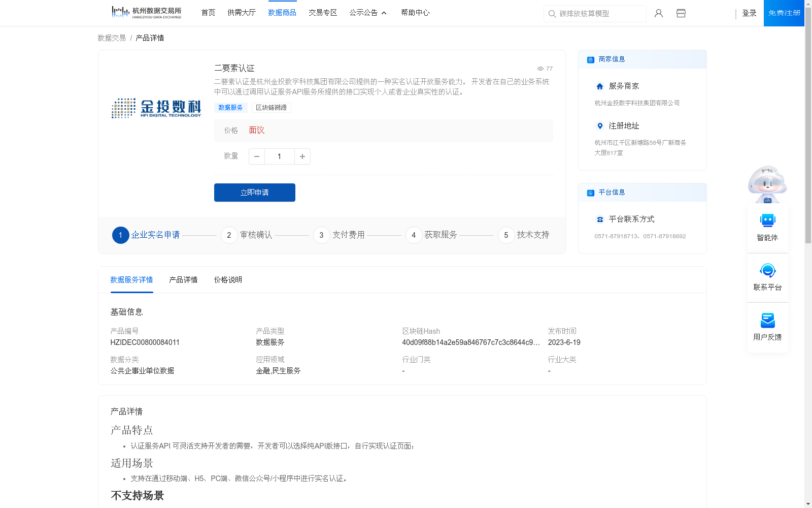Click the robot mascot figure

pyautogui.click(x=767, y=184)
